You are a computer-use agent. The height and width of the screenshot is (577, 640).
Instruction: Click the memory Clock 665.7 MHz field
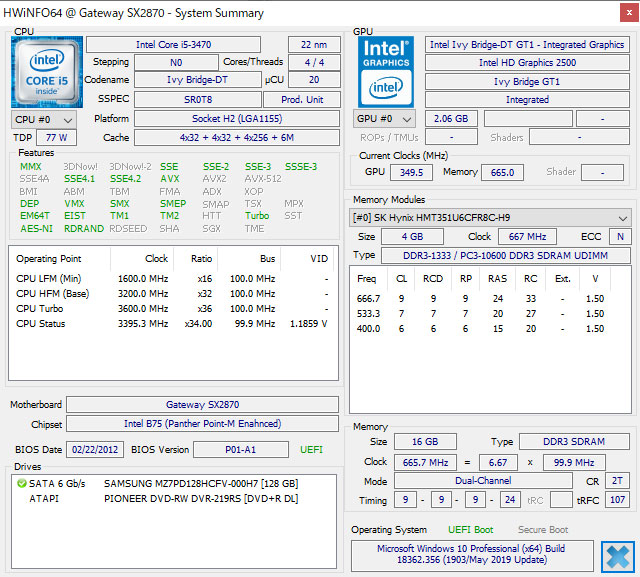pos(425,462)
